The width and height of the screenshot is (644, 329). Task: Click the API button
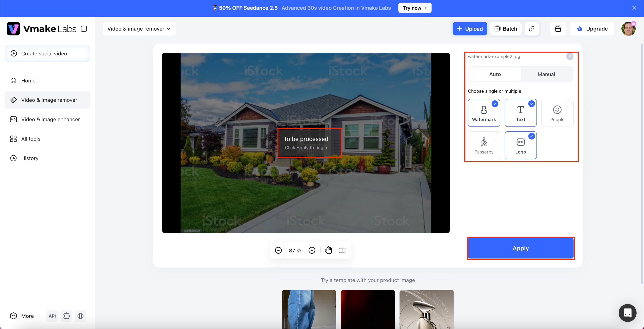point(52,316)
